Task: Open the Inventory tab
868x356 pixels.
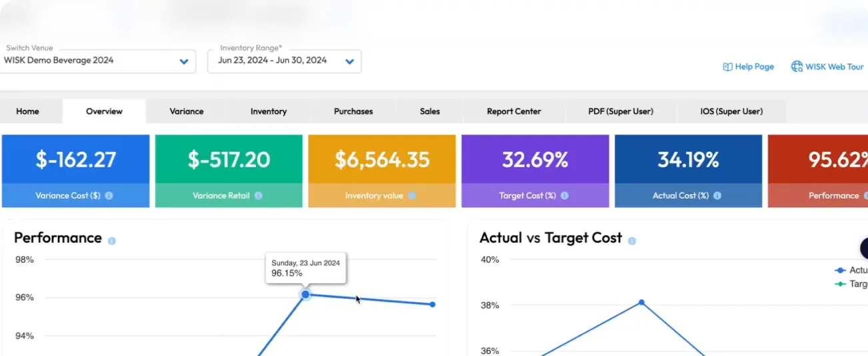Action: [269, 111]
